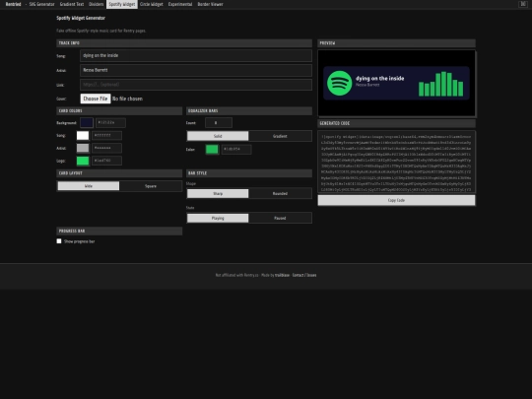Open the Artist text color swatch
This screenshot has width=532, height=399.
(83, 148)
